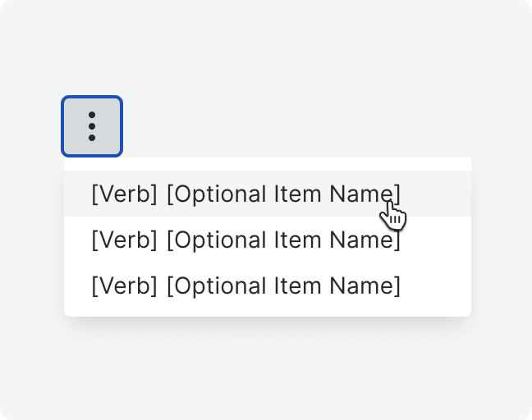Choose the second [Verb] [Optional Item Name] entry

(x=245, y=240)
